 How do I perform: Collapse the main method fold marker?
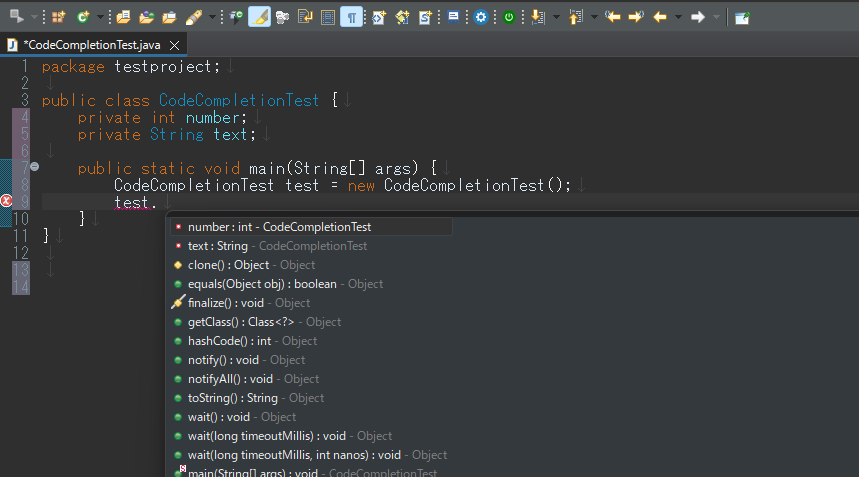tap(35, 166)
